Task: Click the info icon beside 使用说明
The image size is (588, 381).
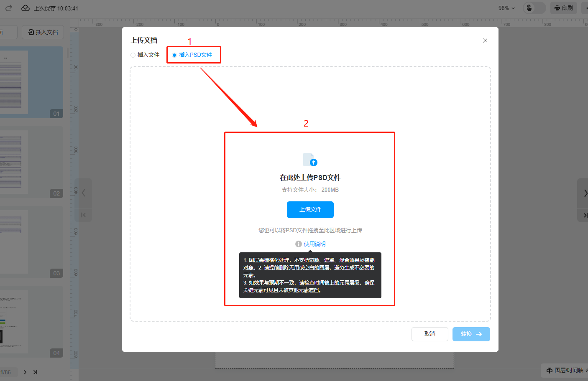Action: click(x=298, y=244)
